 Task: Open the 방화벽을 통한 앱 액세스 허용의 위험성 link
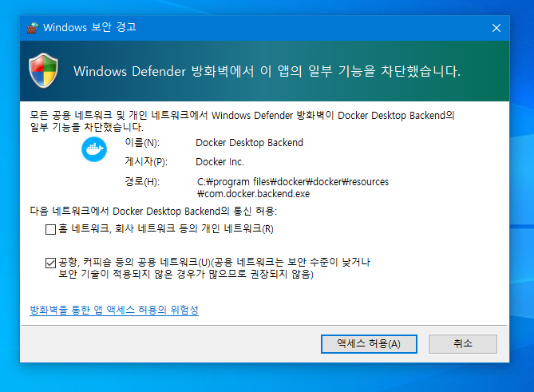click(x=114, y=310)
